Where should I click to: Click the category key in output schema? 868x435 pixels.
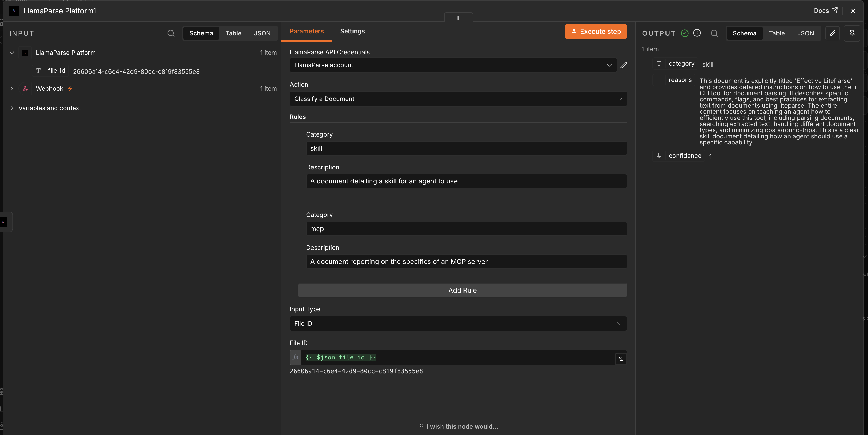[x=681, y=64]
